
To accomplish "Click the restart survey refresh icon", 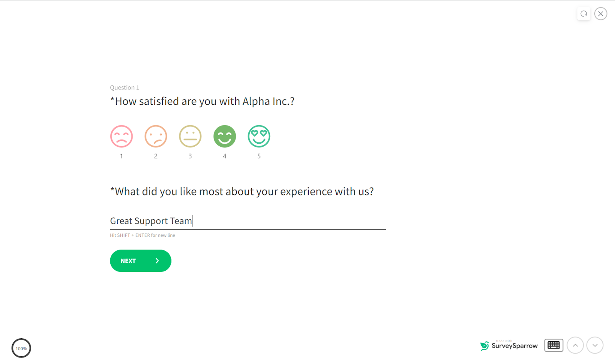I will [583, 14].
